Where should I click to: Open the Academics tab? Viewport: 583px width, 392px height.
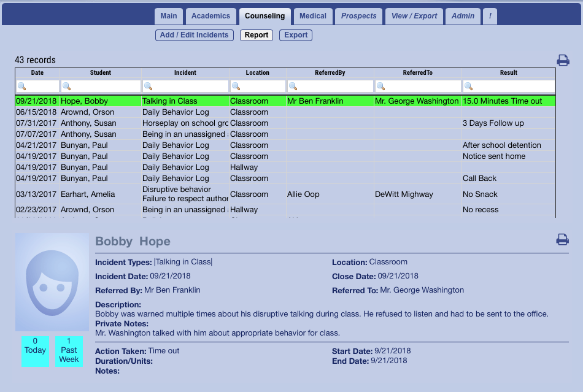point(210,16)
